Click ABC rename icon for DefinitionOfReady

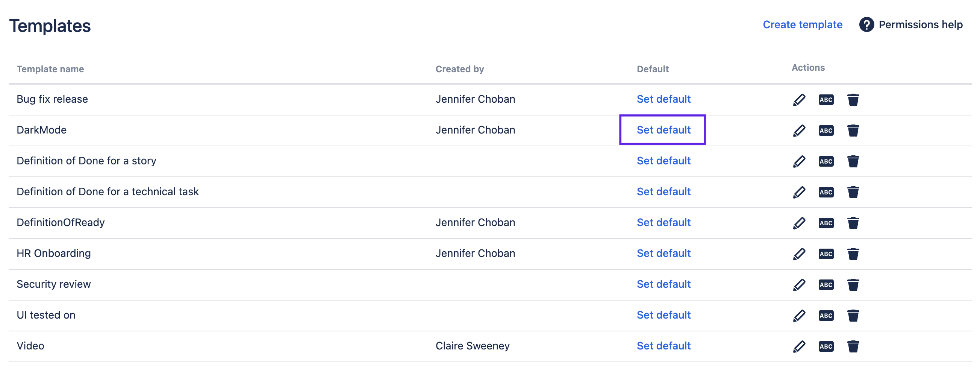pyautogui.click(x=826, y=223)
